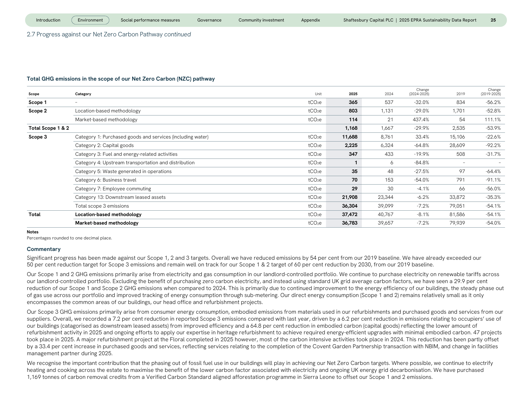Image resolution: width=532 pixels, height=394 pixels.
Task: Switch to Community investment tab
Action: click(261, 20)
